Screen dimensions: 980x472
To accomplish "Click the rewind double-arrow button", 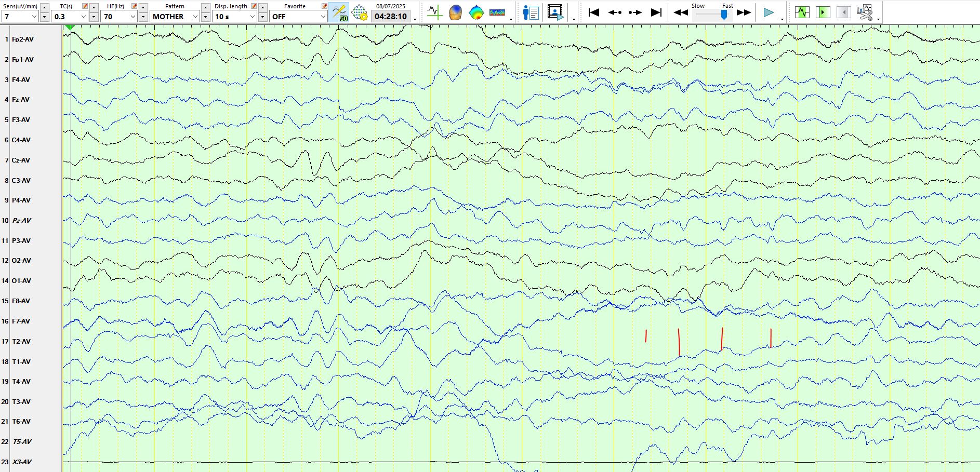I will [x=681, y=12].
